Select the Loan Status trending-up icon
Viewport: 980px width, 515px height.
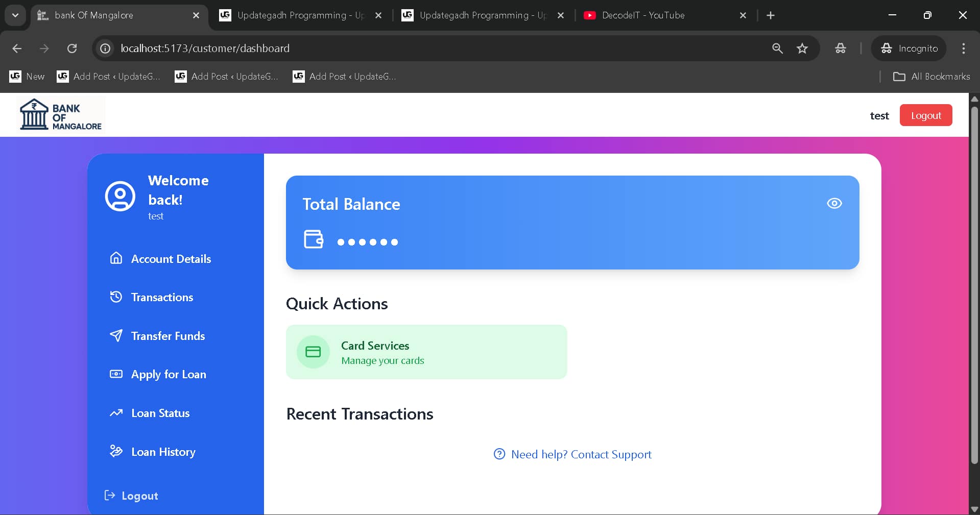[116, 413]
